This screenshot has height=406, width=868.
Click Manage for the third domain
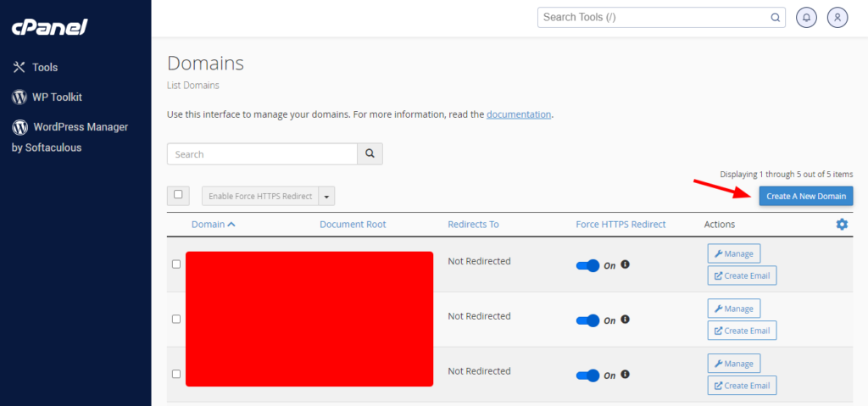pos(734,364)
